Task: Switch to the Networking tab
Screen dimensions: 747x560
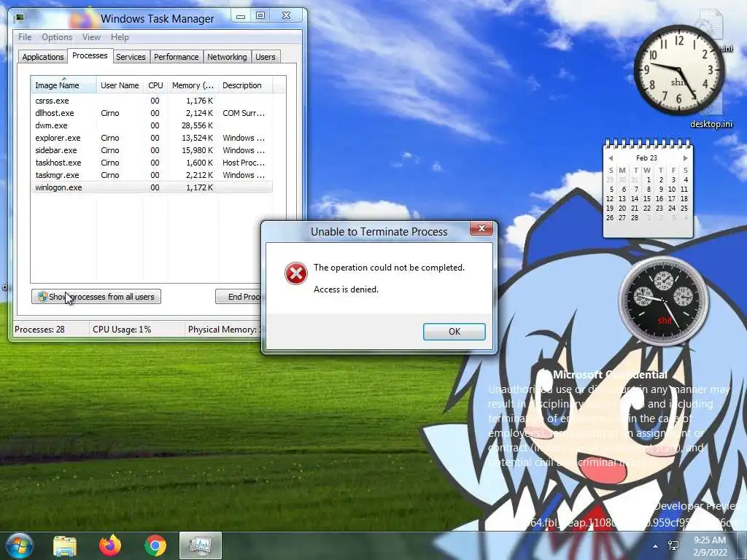Action: (227, 57)
